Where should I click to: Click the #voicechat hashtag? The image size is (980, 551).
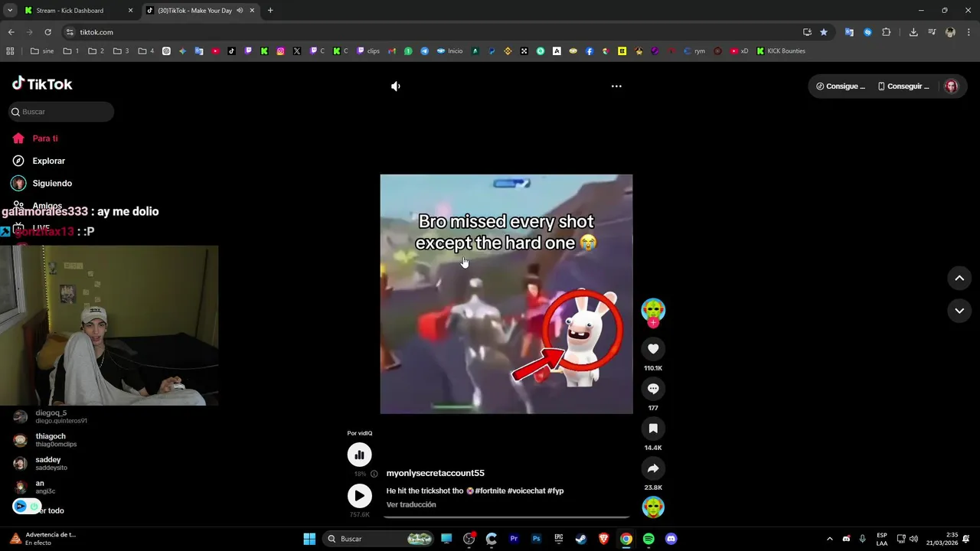pos(526,491)
